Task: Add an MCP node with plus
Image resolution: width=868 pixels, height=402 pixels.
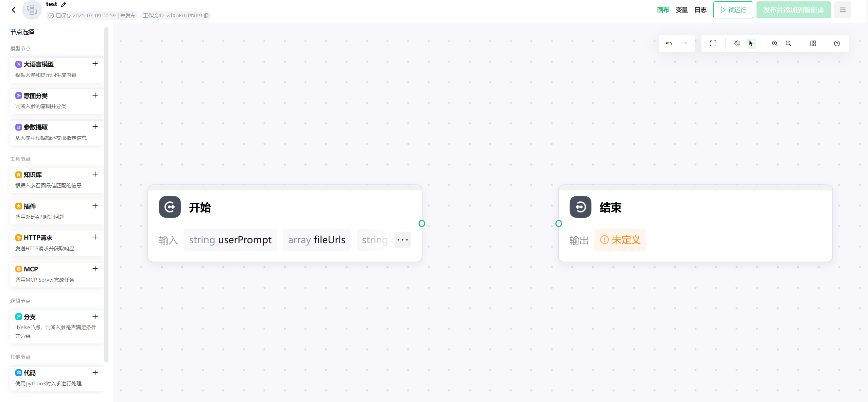Action: click(95, 269)
